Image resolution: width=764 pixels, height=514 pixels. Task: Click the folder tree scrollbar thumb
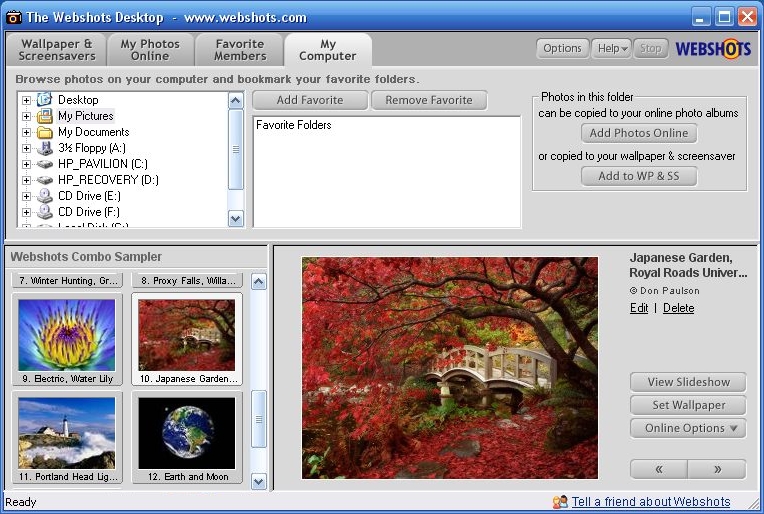(x=236, y=149)
